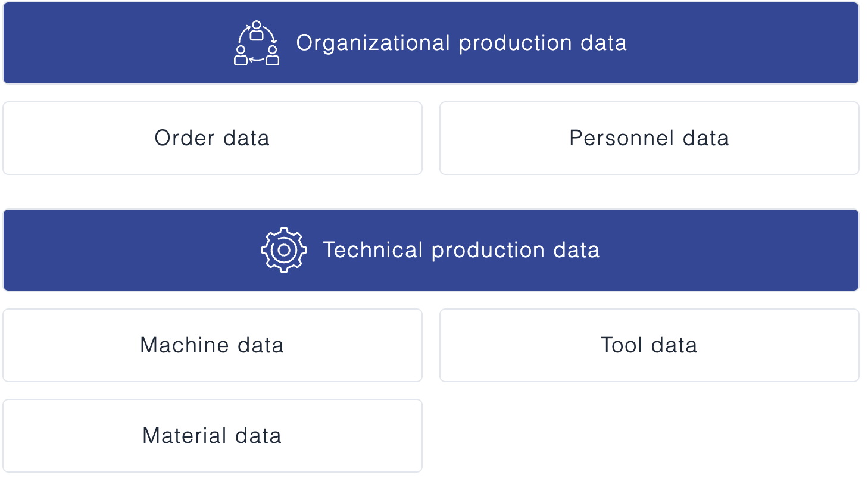Open the Tool data card
The width and height of the screenshot is (868, 481).
click(x=649, y=345)
